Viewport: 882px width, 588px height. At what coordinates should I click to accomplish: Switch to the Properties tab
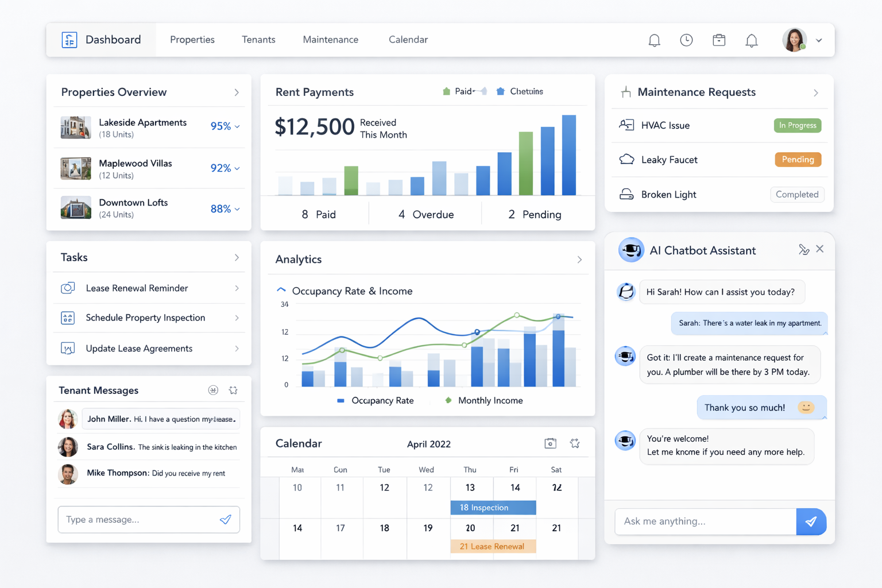coord(192,40)
